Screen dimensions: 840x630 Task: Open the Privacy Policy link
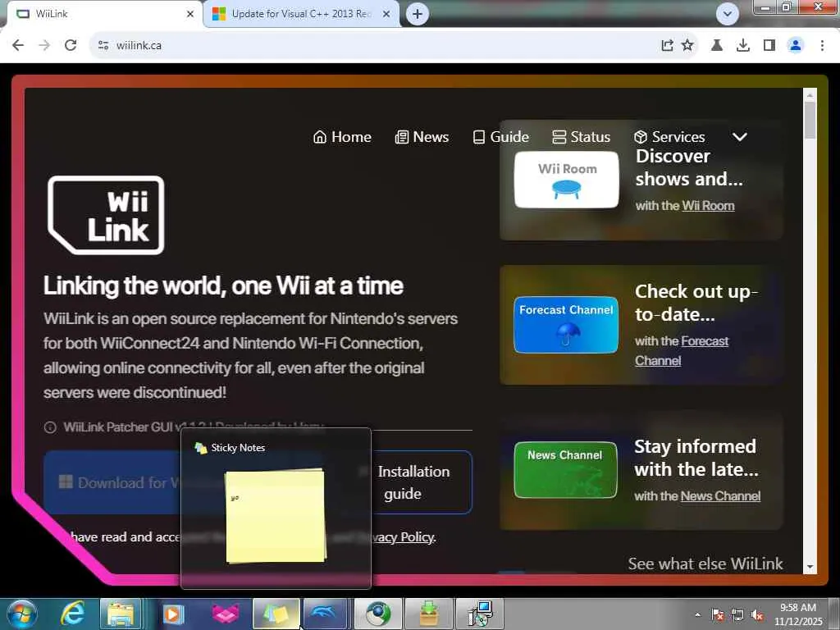point(403,537)
